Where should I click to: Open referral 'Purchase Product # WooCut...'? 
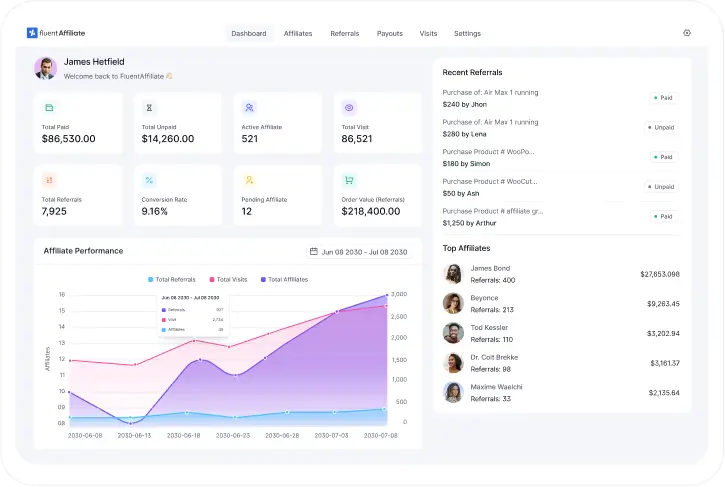coord(490,181)
